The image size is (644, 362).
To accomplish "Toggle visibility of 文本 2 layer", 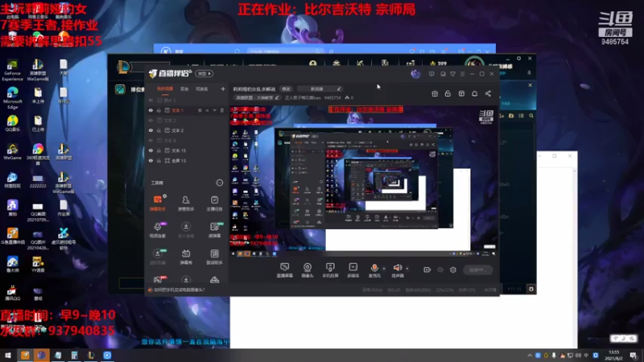I will [x=151, y=130].
